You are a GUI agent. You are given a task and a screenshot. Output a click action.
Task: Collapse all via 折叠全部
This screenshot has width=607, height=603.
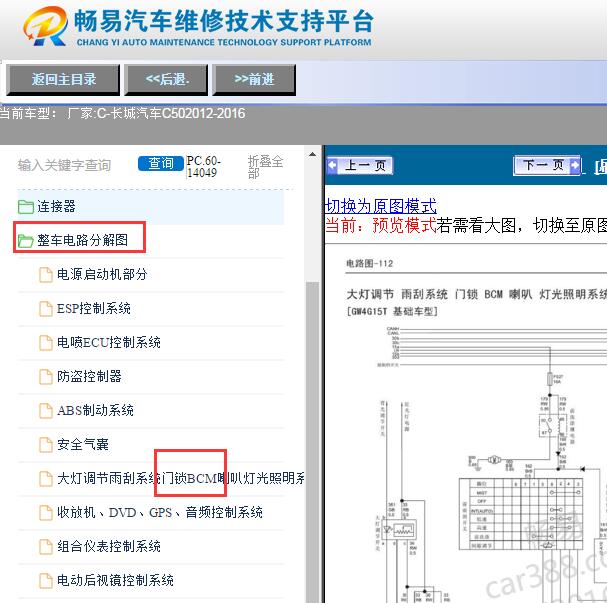(266, 167)
